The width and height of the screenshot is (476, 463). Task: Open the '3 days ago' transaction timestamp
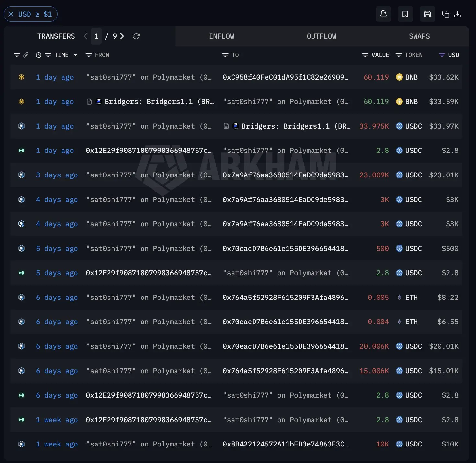[x=57, y=175]
